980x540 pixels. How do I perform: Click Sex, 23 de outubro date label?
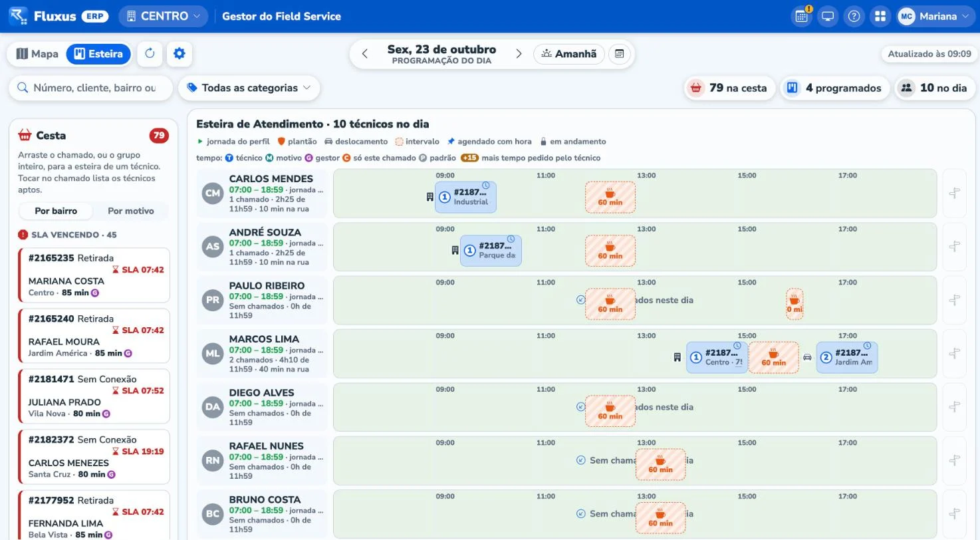pos(441,49)
